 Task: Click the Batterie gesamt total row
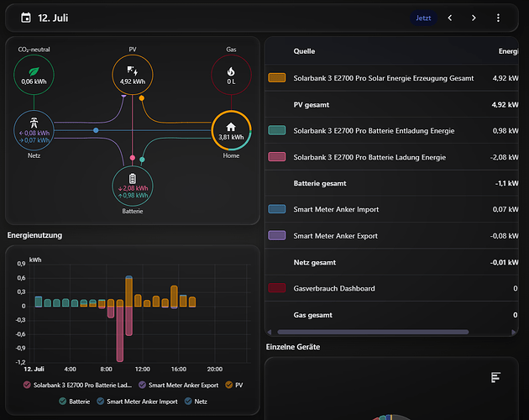tap(391, 183)
